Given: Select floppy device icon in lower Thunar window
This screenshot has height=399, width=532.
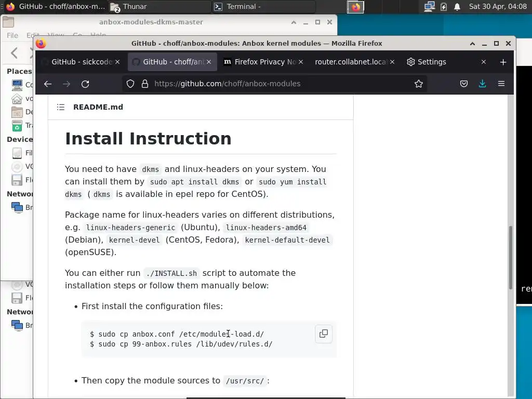Looking at the screenshot, I should 17,298.
